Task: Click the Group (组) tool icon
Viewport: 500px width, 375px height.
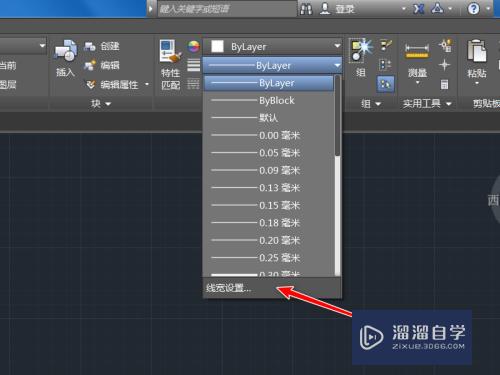Action: [x=361, y=51]
